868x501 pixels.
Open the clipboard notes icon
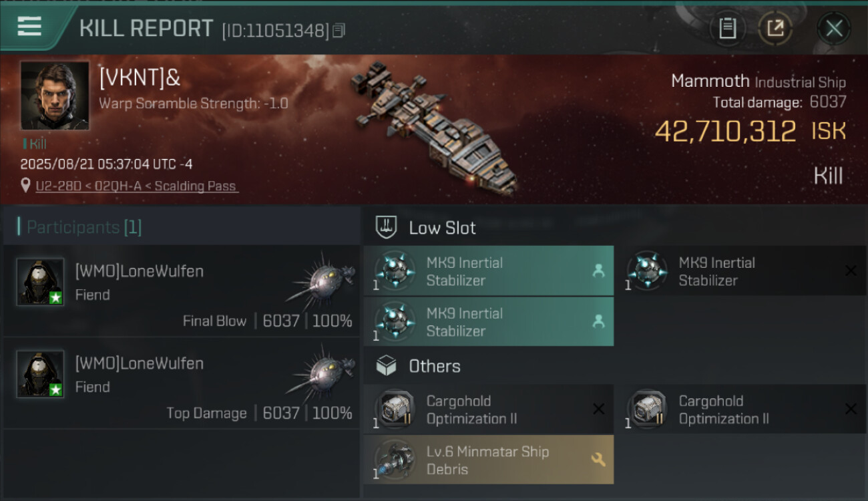(x=727, y=29)
